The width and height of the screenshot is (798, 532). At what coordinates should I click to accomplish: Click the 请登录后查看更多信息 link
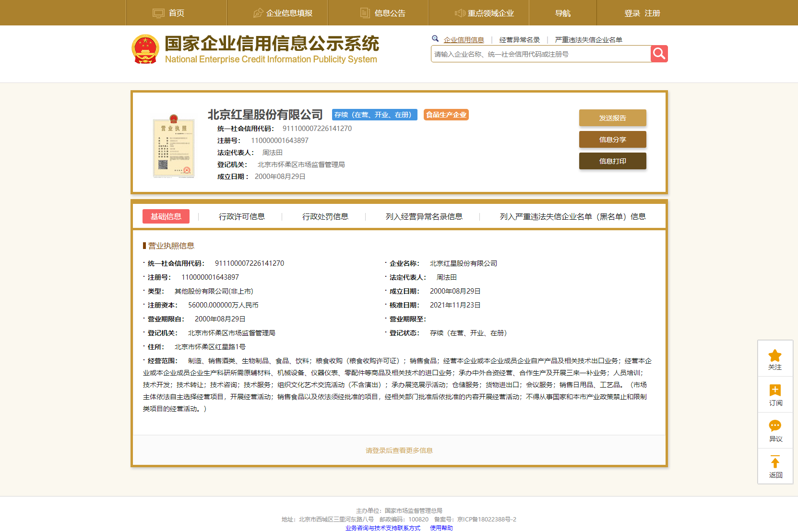(399, 450)
